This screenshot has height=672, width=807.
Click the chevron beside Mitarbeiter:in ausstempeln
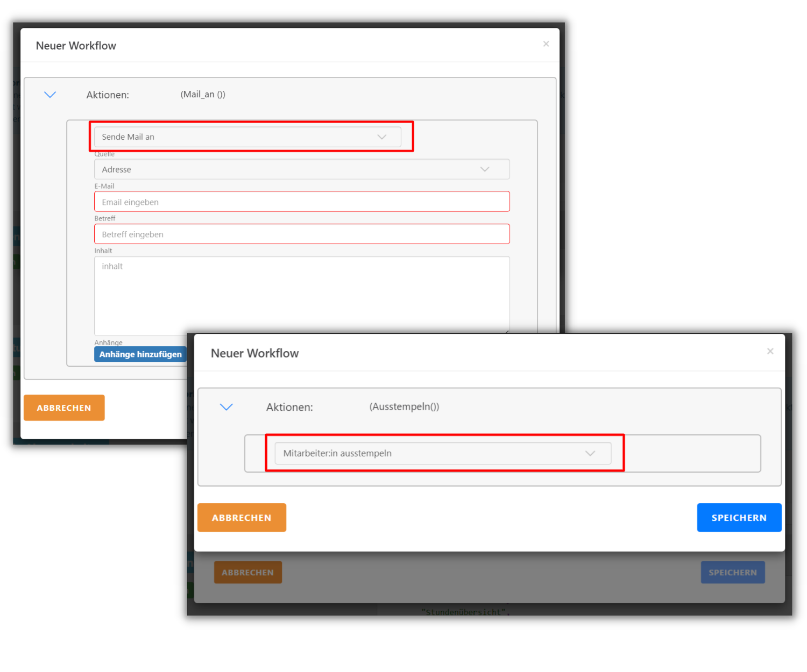pyautogui.click(x=590, y=453)
